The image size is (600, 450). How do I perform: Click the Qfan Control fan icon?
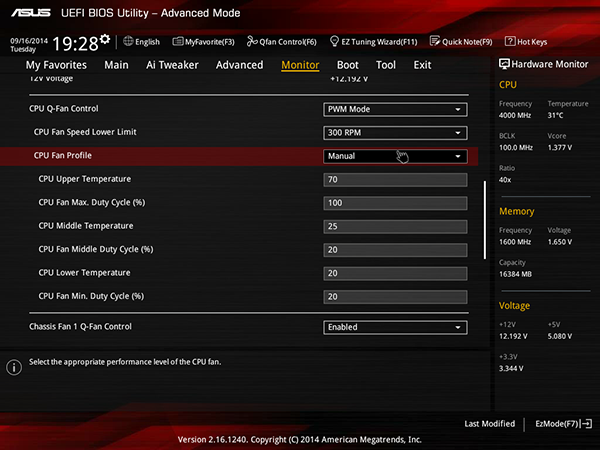click(252, 41)
